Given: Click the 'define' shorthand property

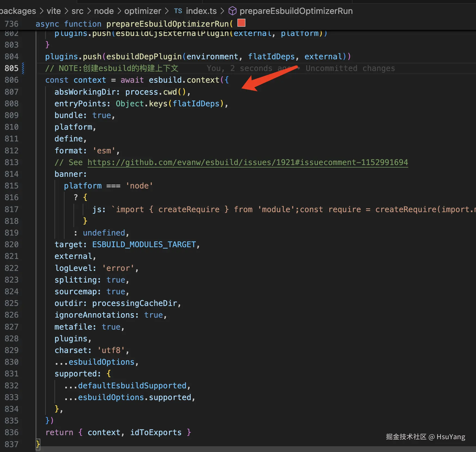Looking at the screenshot, I should click(x=69, y=139).
